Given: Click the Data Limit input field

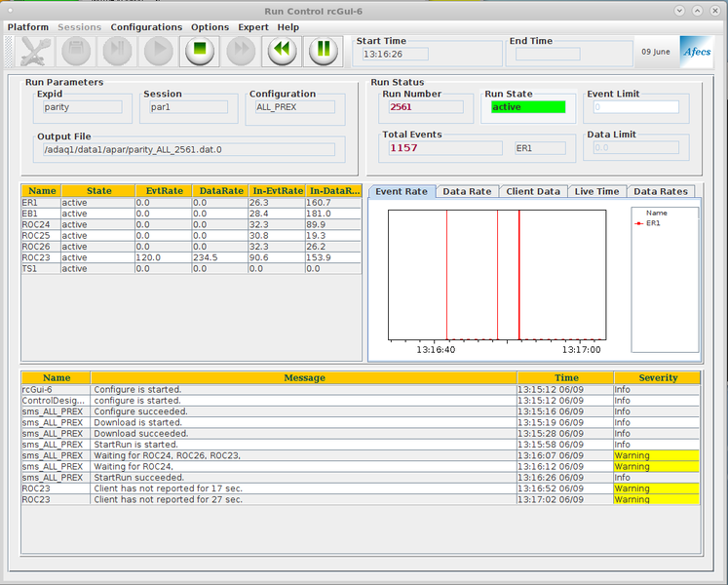Looking at the screenshot, I should 635,148.
